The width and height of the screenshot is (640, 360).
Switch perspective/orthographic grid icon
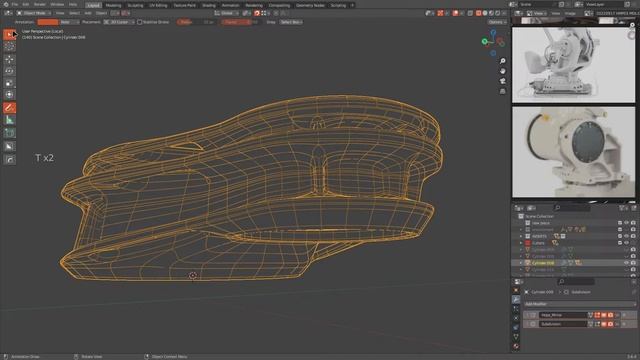click(502, 91)
